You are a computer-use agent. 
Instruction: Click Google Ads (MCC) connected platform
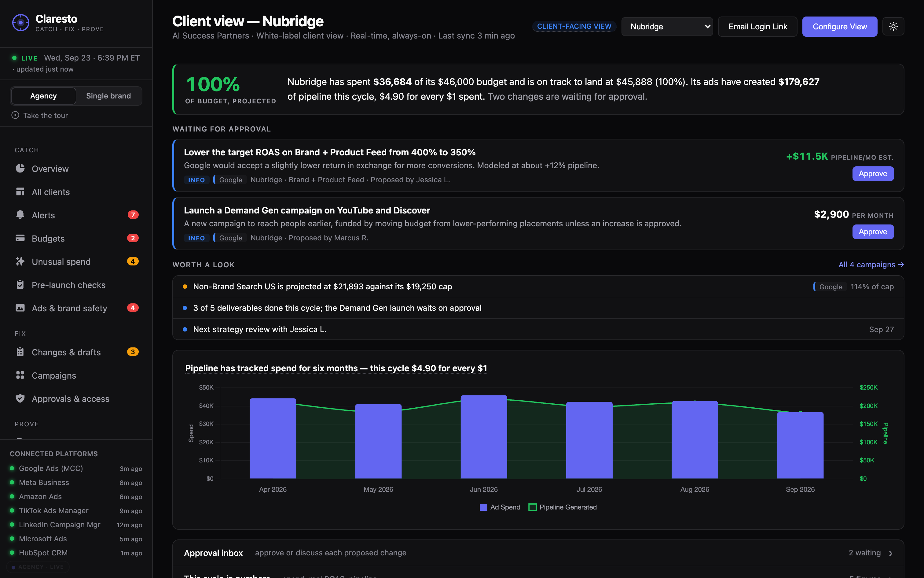click(x=76, y=468)
